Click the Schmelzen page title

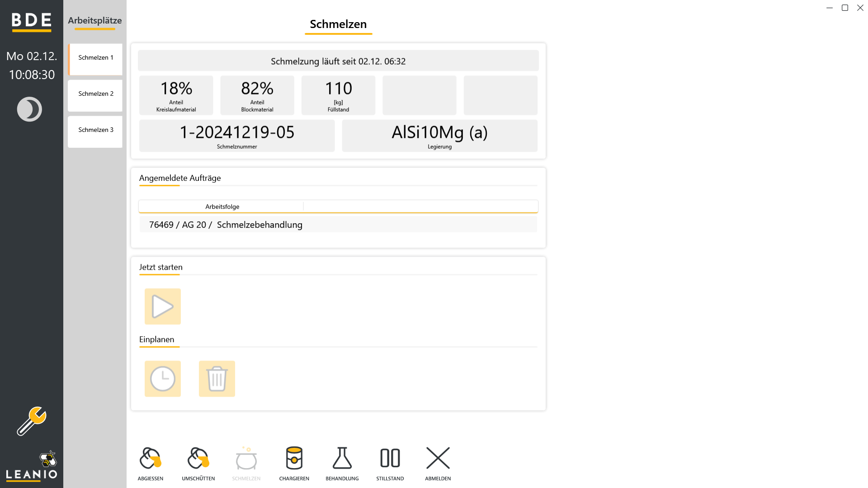[338, 24]
